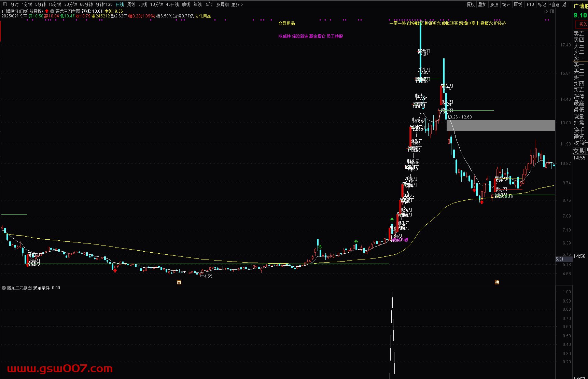
Task: Toggle the 复权 adjustment option
Action: point(471,4)
